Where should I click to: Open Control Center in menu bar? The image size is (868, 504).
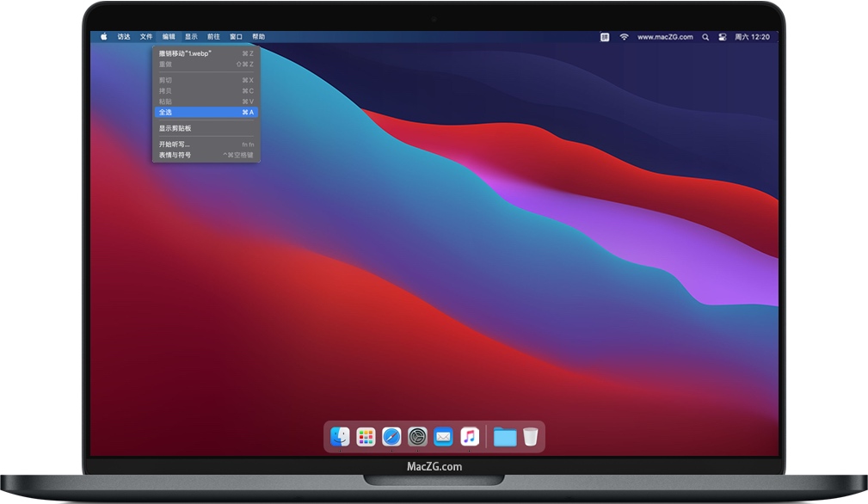tap(722, 37)
